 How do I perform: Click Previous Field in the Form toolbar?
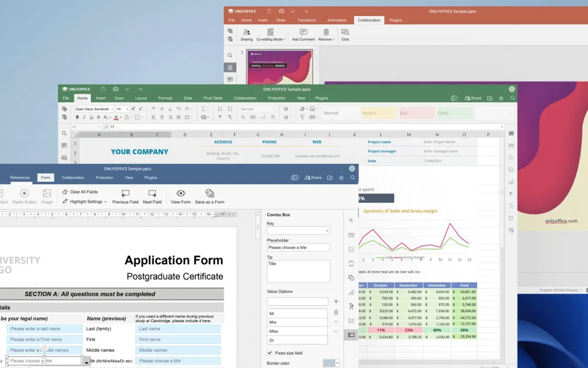(125, 197)
